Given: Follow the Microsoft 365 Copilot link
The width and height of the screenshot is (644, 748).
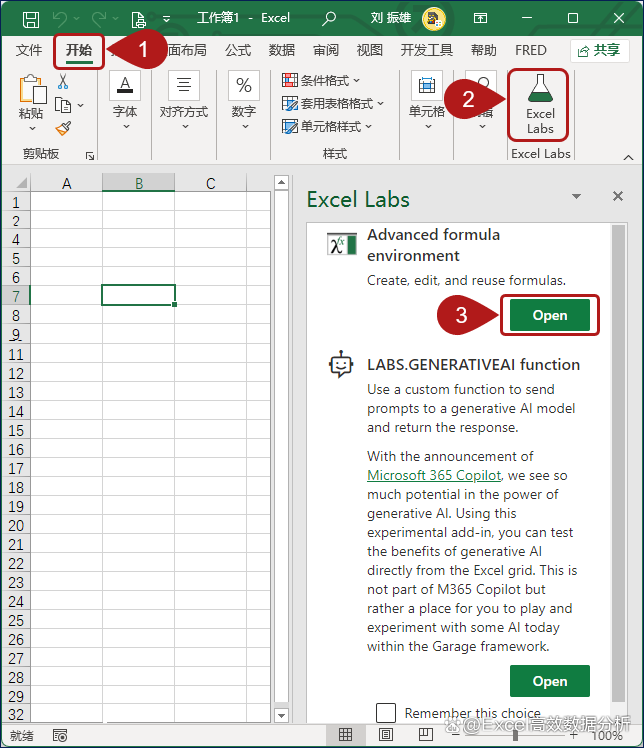Looking at the screenshot, I should (433, 475).
